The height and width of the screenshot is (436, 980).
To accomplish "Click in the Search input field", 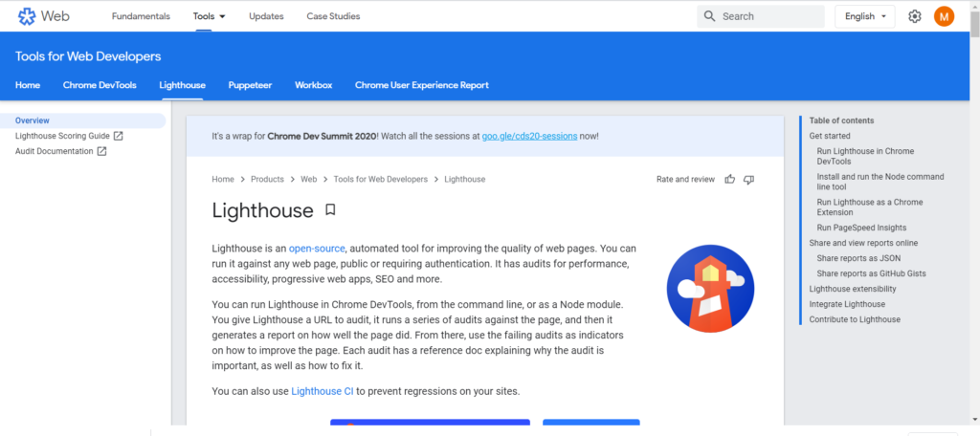I will [761, 16].
